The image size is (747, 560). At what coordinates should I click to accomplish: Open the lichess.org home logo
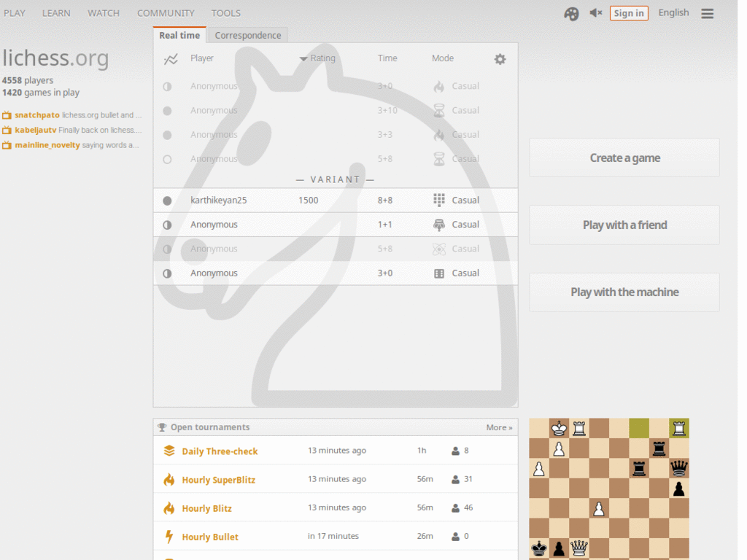pos(55,58)
